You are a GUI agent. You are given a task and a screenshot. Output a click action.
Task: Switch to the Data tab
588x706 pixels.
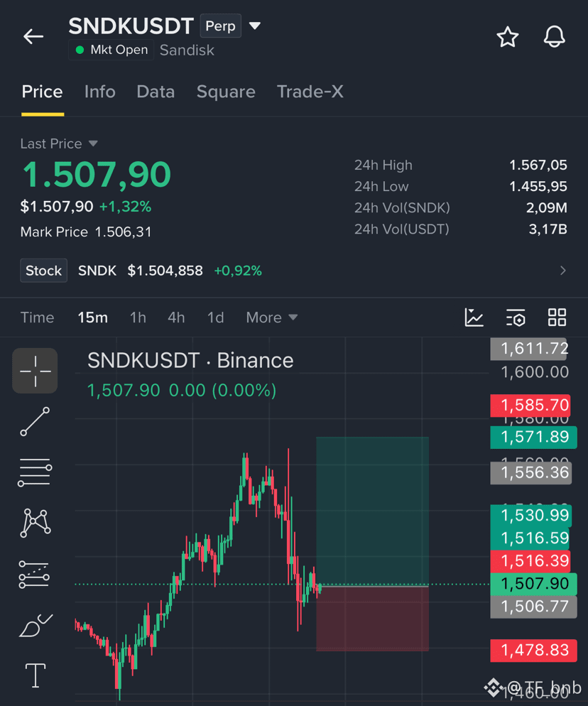156,92
